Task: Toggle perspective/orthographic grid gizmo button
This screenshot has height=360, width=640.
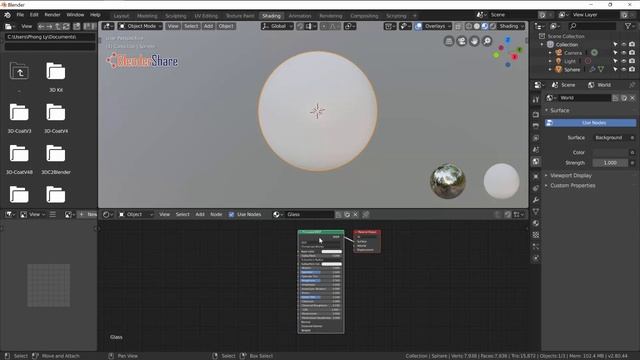Action: [449, 41]
